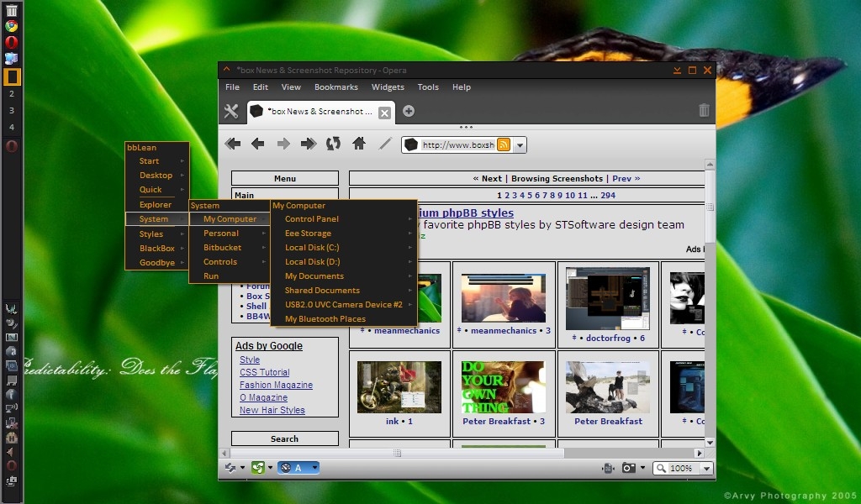Expand the BlackBox submenu
This screenshot has width=861, height=504.
157,248
